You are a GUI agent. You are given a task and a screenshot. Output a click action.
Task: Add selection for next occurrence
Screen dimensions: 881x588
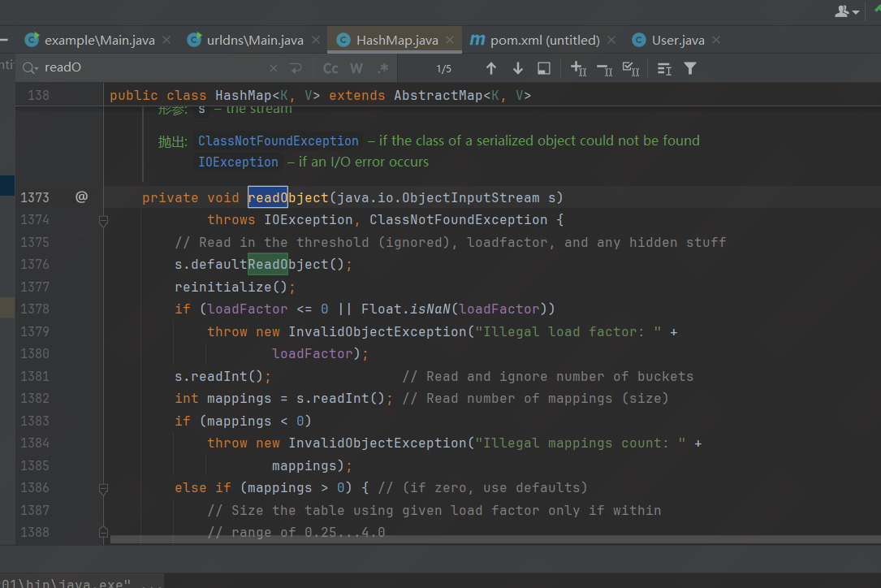pyautogui.click(x=579, y=68)
